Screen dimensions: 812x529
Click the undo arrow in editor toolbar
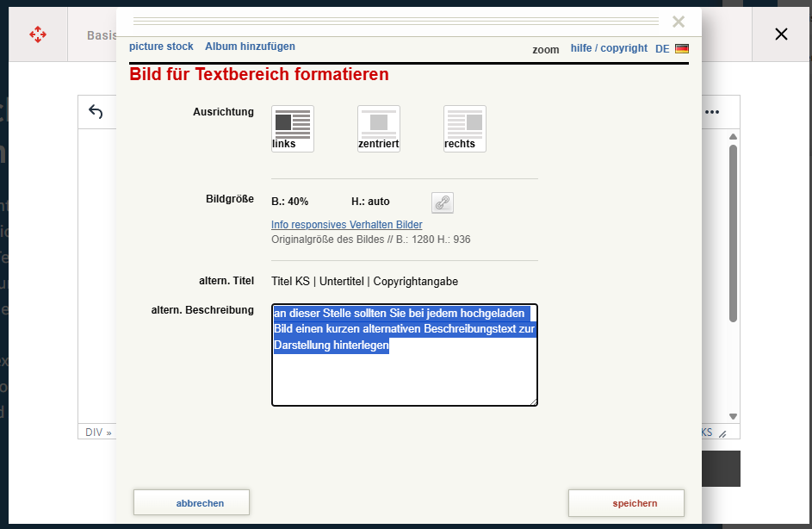(96, 111)
